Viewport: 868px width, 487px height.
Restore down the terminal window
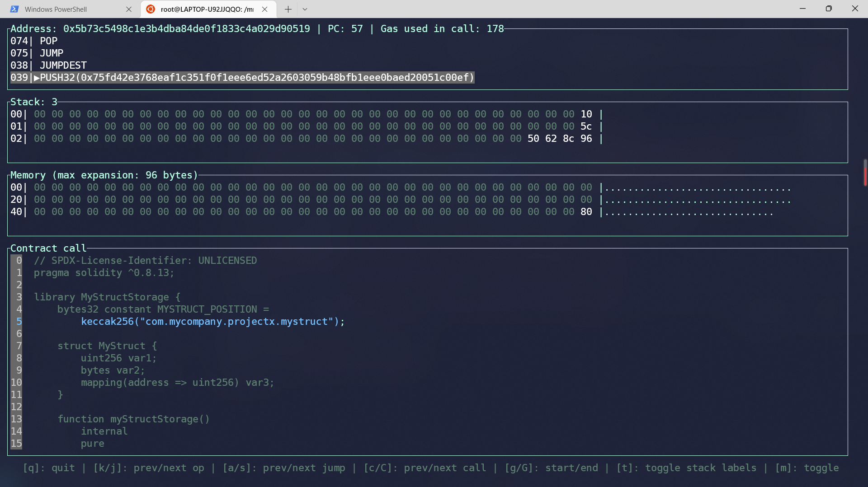(829, 9)
